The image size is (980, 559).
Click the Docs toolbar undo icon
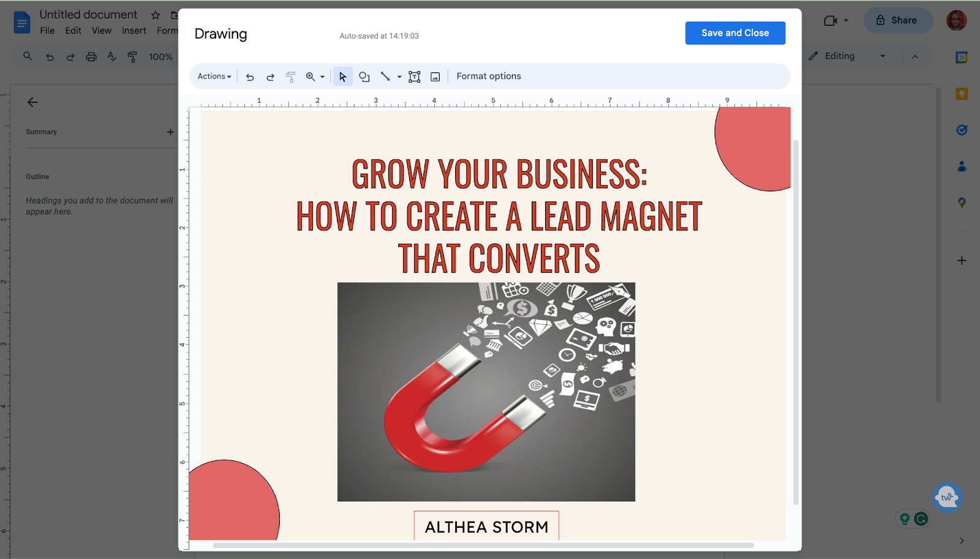pyautogui.click(x=50, y=57)
